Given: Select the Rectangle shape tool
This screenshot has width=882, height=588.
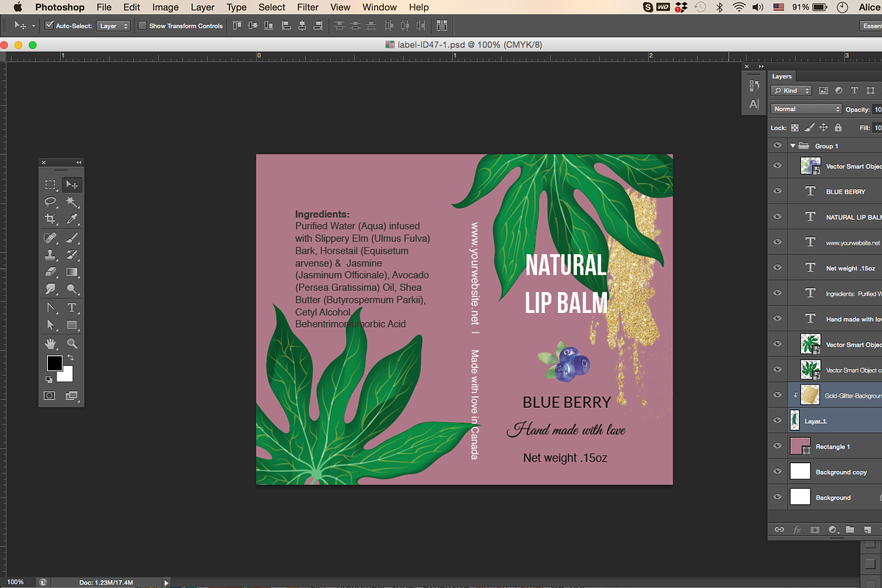Looking at the screenshot, I should [x=72, y=325].
